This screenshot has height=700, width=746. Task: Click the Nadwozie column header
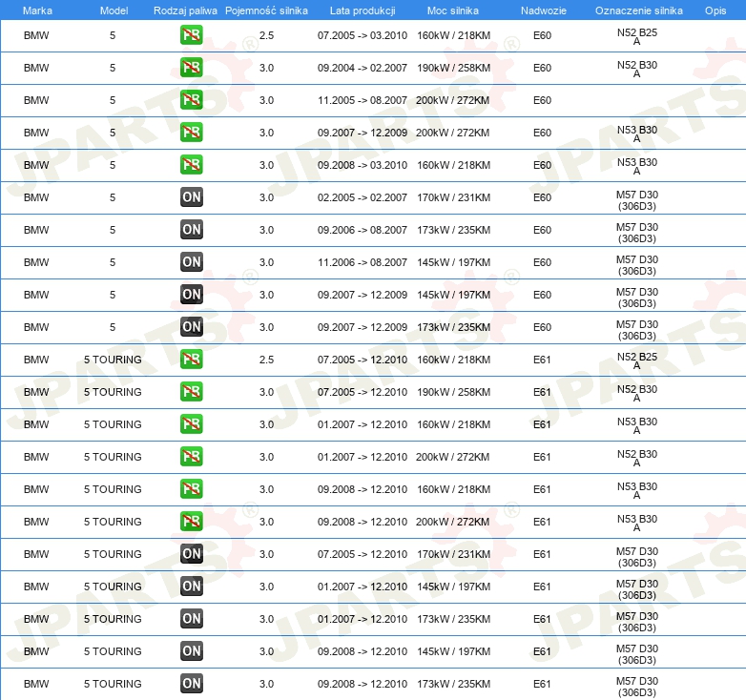point(544,10)
